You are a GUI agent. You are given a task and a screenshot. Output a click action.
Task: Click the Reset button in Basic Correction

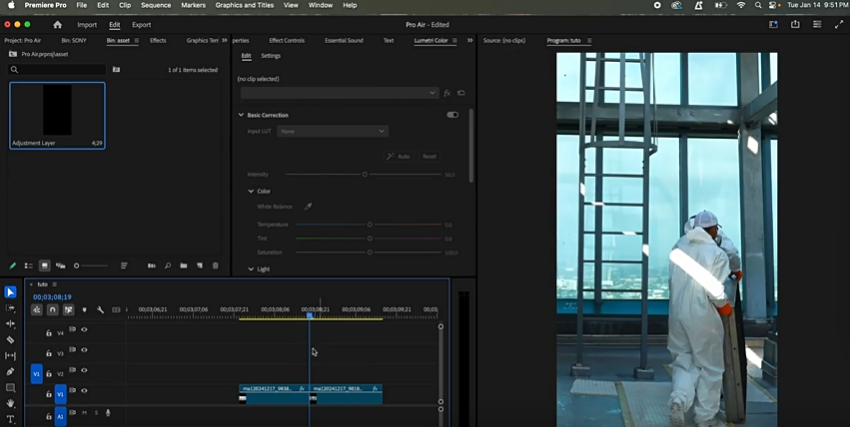[428, 156]
